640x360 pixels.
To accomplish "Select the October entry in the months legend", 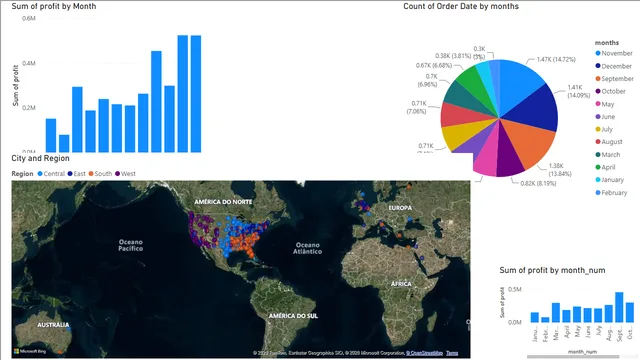I will point(611,91).
